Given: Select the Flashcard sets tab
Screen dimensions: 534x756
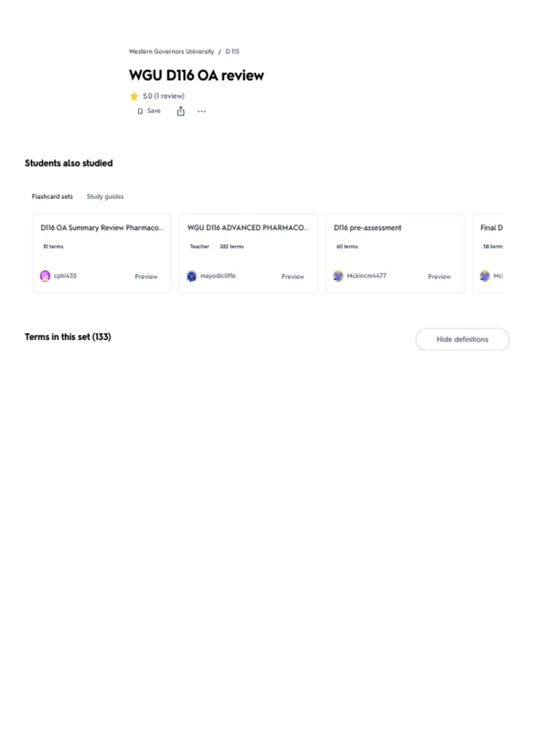Looking at the screenshot, I should (52, 197).
